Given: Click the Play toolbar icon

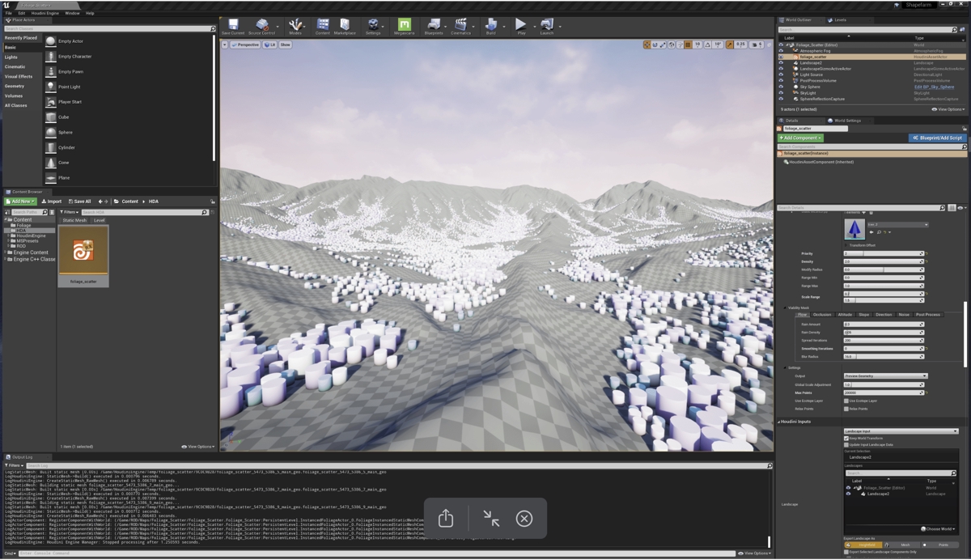Looking at the screenshot, I should pos(520,25).
